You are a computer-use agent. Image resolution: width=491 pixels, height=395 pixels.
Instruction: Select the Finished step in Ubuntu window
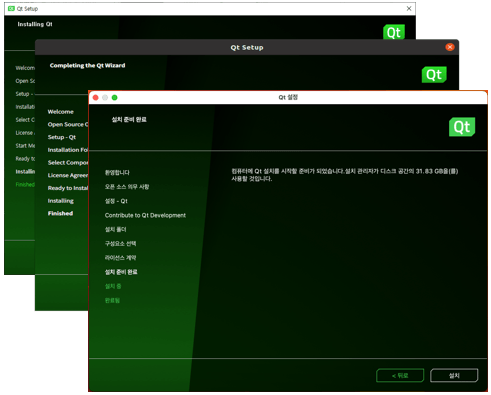click(x=60, y=213)
